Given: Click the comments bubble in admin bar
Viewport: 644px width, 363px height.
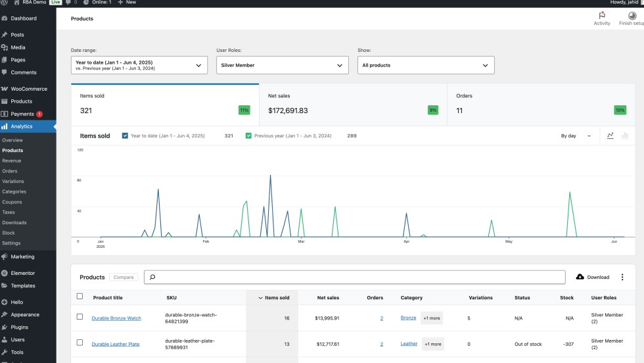Looking at the screenshot, I should pos(68,3).
